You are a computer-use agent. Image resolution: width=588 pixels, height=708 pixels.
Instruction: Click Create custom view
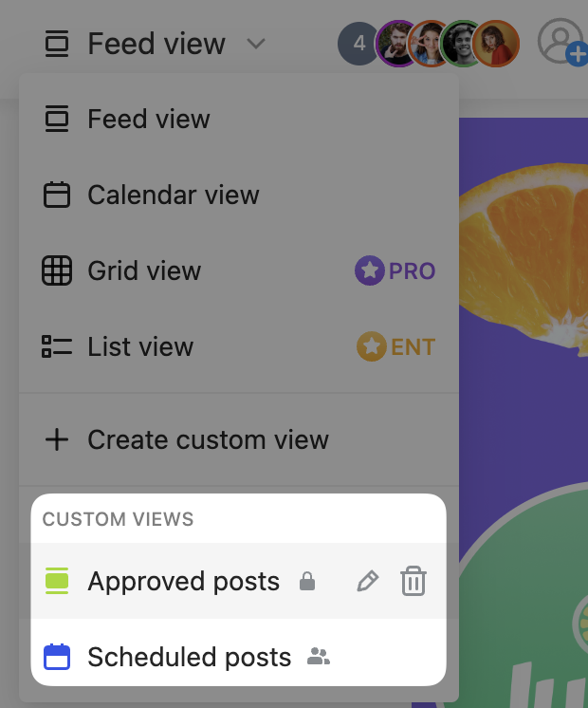point(208,440)
